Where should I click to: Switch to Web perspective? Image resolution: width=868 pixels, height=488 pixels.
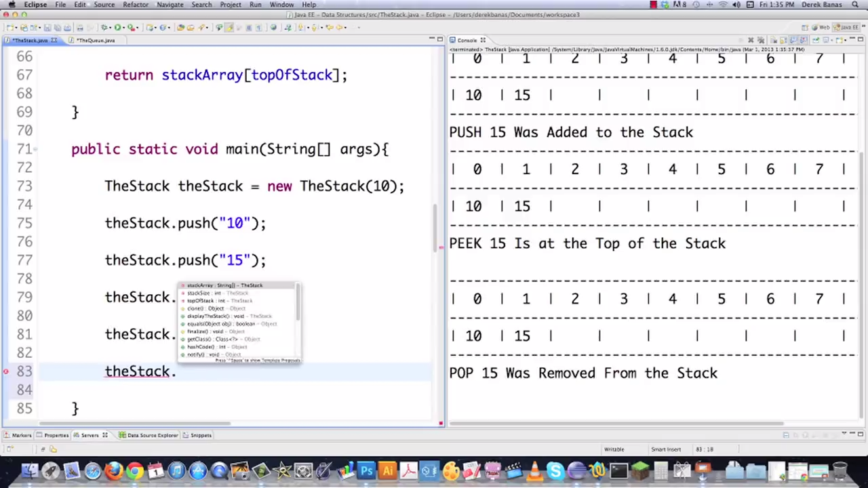pyautogui.click(x=822, y=27)
